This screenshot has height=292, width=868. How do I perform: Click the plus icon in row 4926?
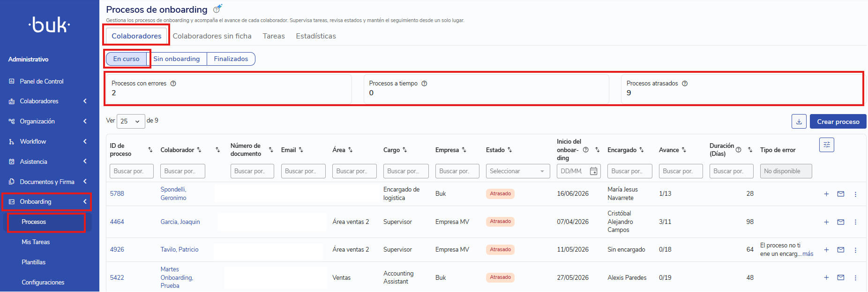point(826,250)
